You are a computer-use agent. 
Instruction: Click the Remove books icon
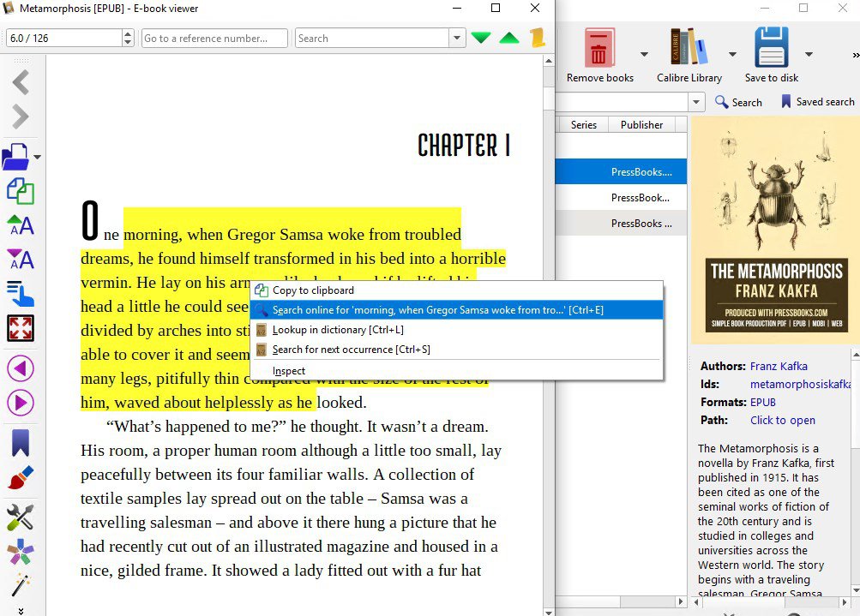coord(599,49)
